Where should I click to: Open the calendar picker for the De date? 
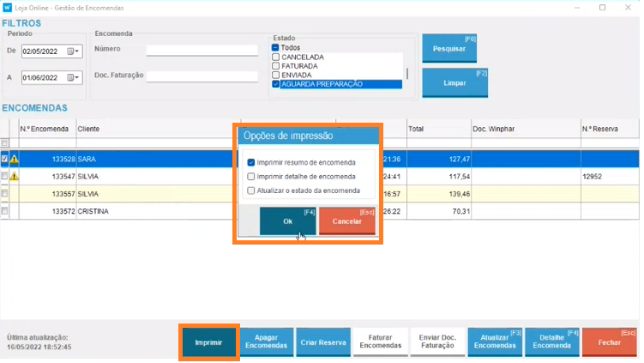73,51
